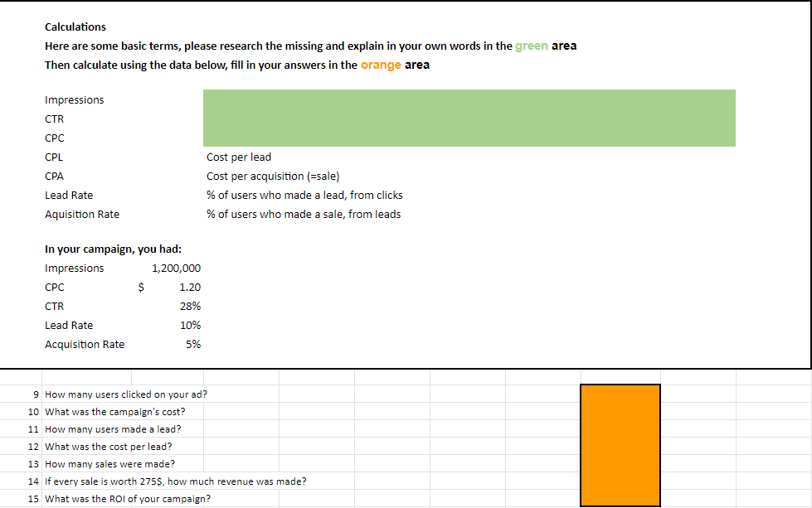
Task: Click the 'Calculations' heading
Action: 75,27
